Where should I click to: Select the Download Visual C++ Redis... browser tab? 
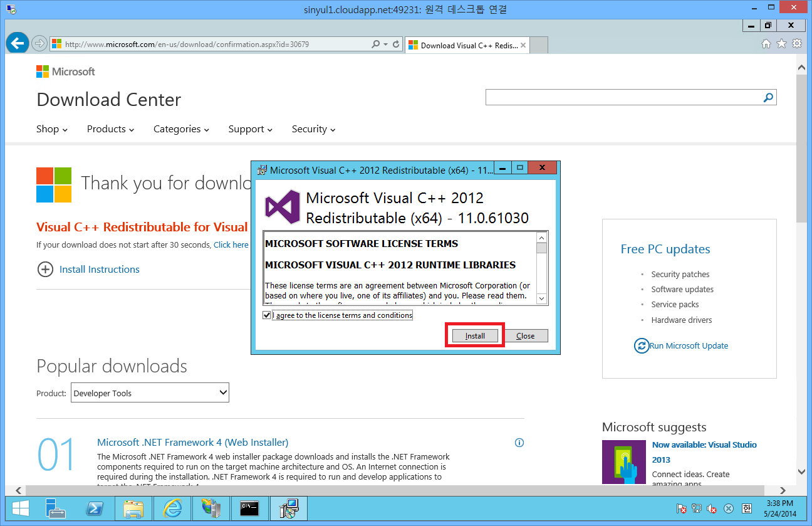click(467, 45)
